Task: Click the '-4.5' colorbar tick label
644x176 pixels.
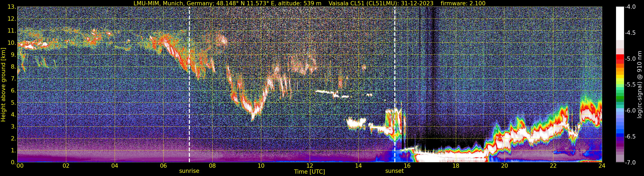Action: pos(630,33)
